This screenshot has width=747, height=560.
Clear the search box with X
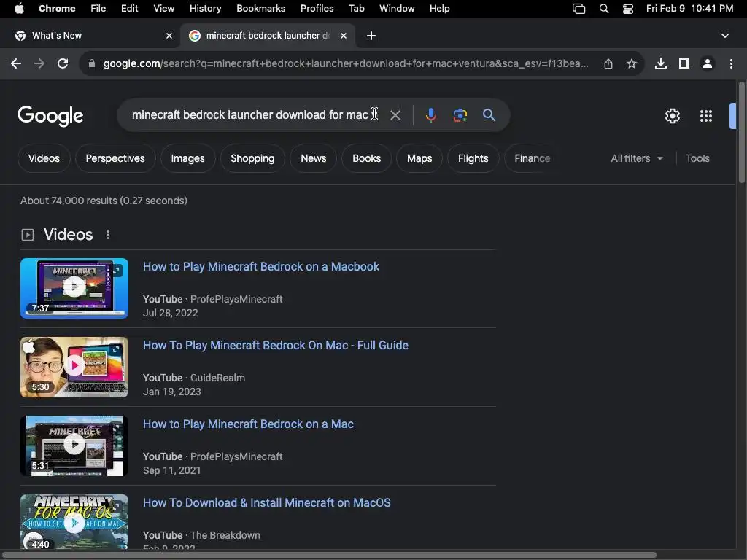pyautogui.click(x=395, y=115)
